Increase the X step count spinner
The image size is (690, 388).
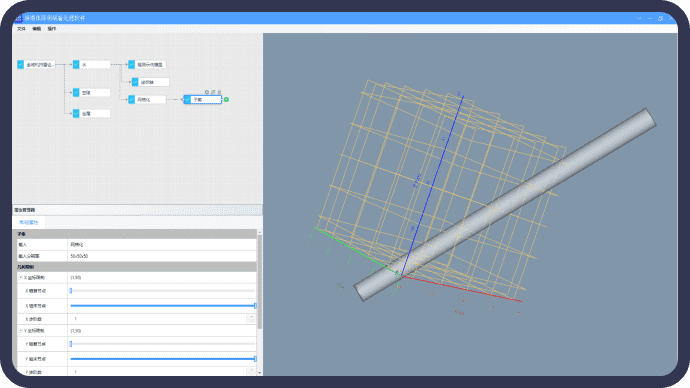pos(252,316)
